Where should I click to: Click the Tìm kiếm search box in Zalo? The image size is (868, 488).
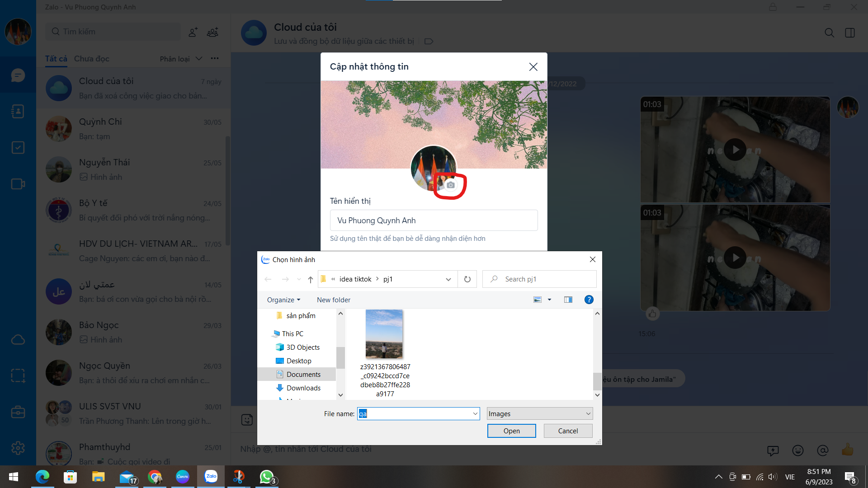[113, 32]
